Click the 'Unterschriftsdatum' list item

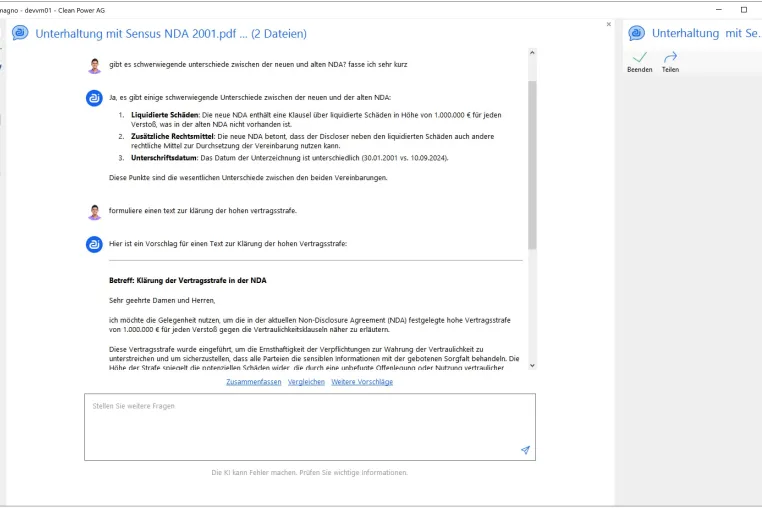pyautogui.click(x=283, y=158)
